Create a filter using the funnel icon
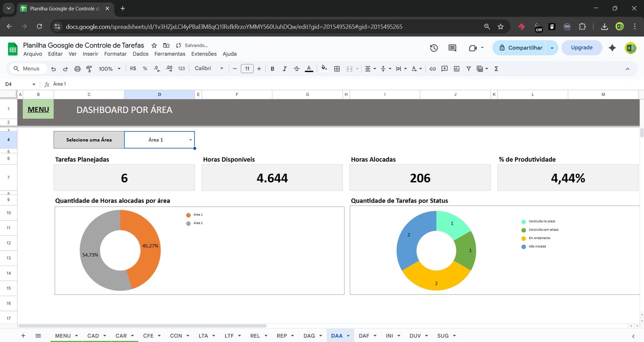 [x=469, y=69]
